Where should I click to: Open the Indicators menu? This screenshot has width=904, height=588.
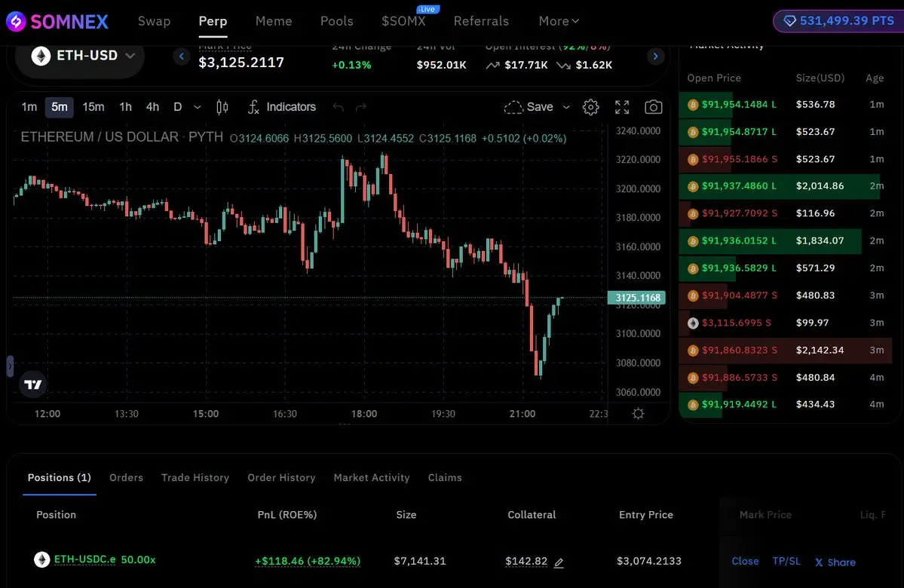click(282, 106)
